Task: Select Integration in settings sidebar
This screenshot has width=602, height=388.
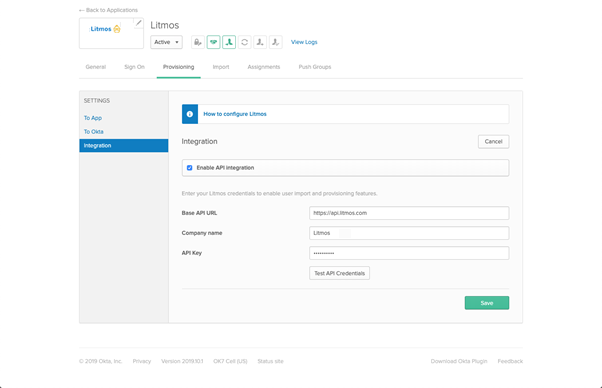Action: (124, 145)
